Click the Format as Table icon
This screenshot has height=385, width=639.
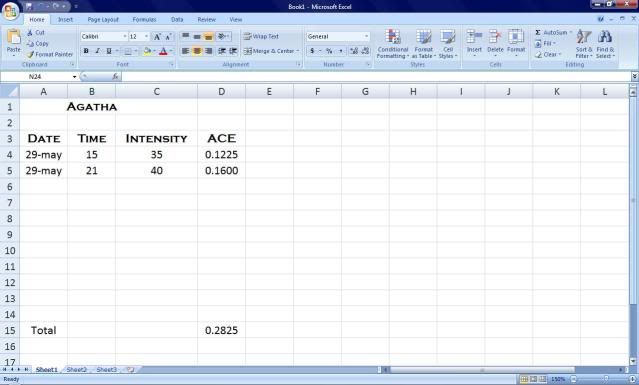tap(423, 37)
